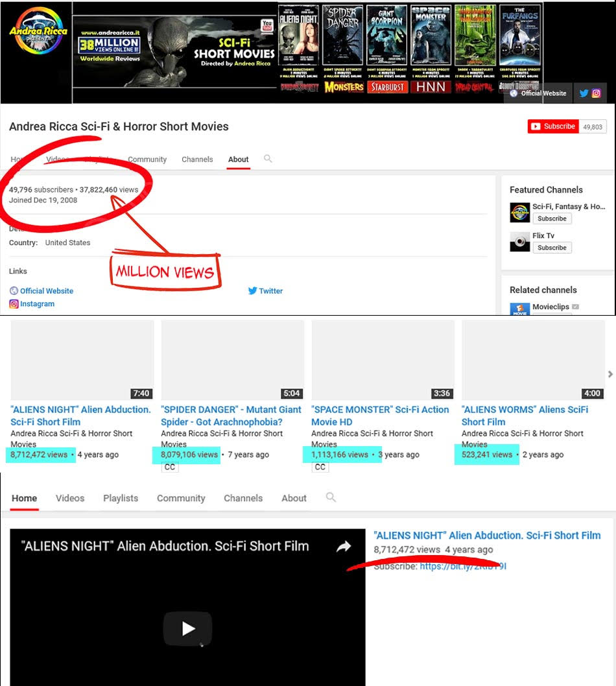Subscribe to the Andrea Ricca channel
The image size is (616, 686).
click(553, 126)
